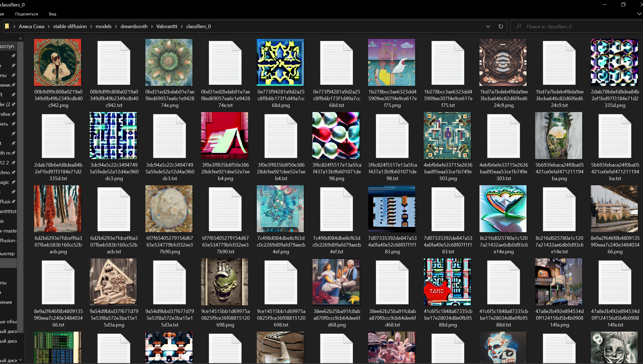Select text file 00b9d99c...c942.txt icon
This screenshot has height=364, width=643.
[114, 62]
